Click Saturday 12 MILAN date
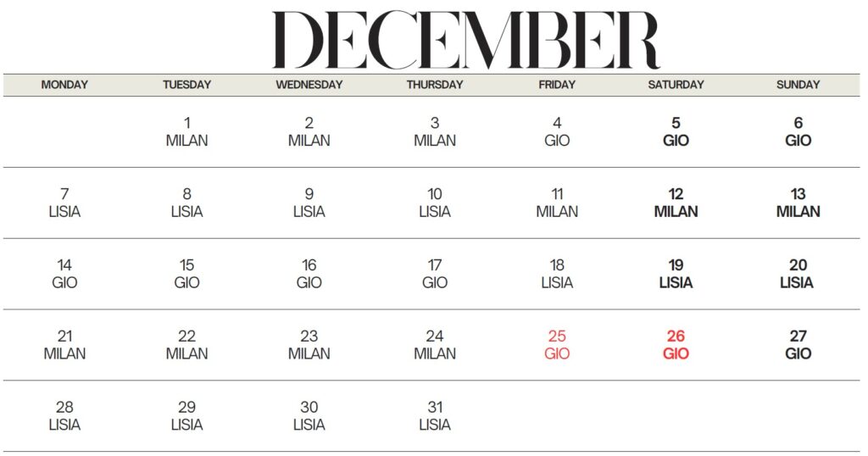This screenshot has height=456, width=868. coord(676,203)
